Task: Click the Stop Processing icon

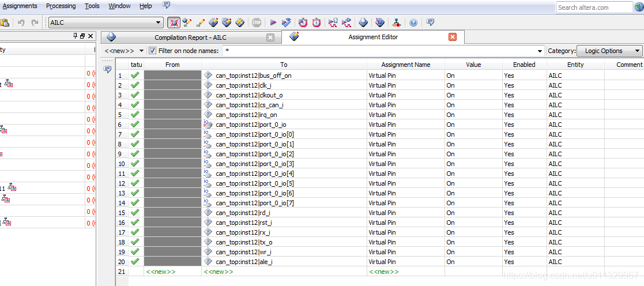Action: 257,22
